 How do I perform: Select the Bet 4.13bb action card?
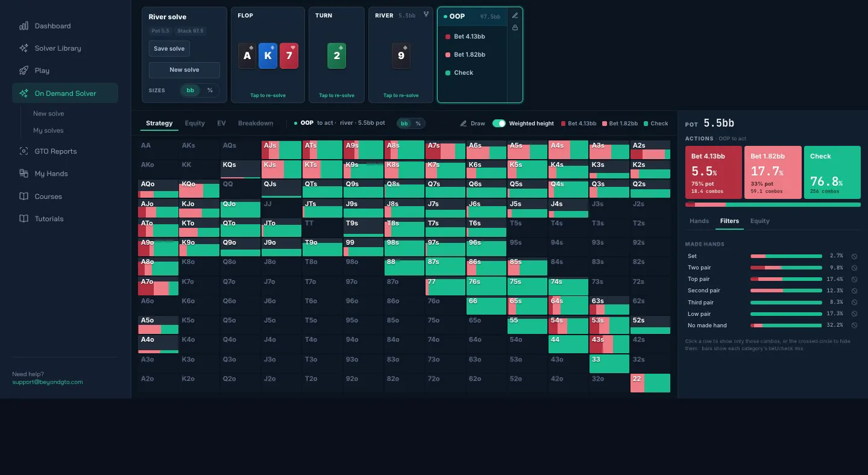(713, 172)
